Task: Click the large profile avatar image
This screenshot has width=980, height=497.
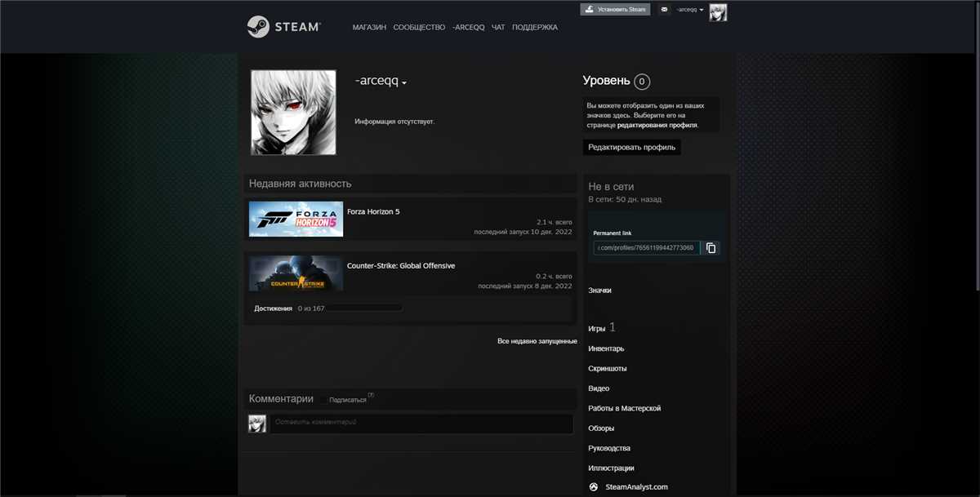Action: click(293, 113)
